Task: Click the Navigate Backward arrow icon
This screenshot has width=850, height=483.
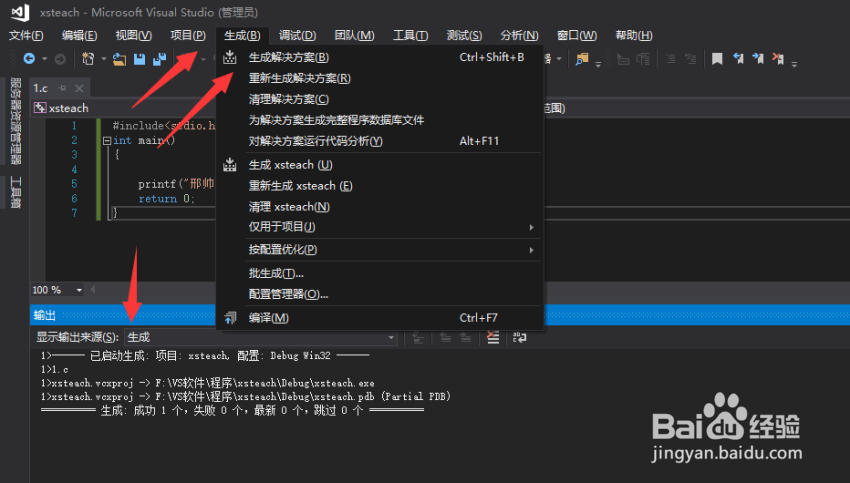Action: [x=29, y=59]
